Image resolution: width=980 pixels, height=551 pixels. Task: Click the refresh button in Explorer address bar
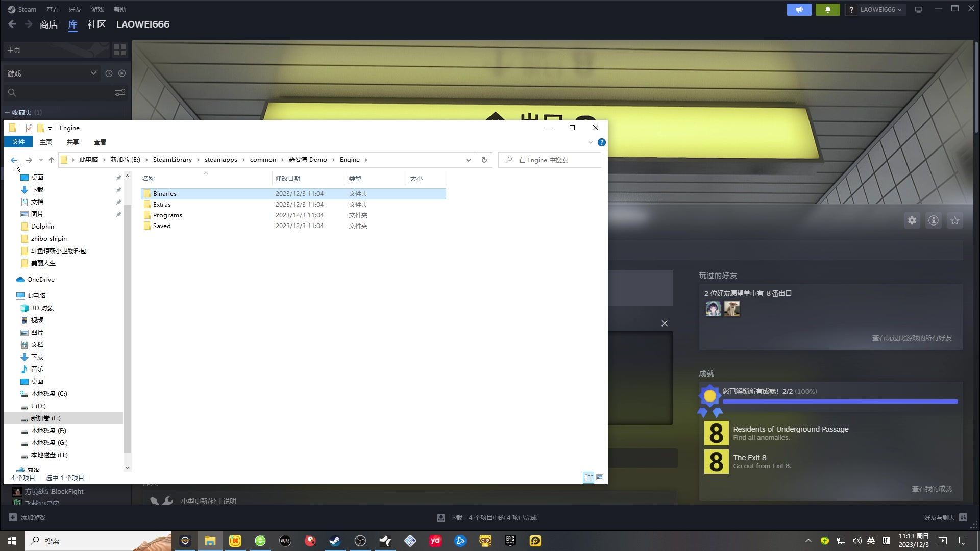(x=484, y=160)
